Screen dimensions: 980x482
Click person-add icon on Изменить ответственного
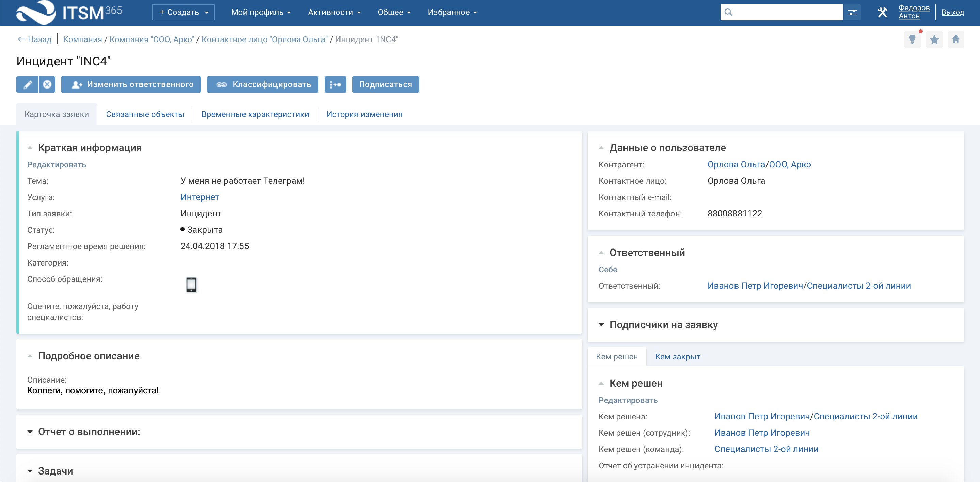(77, 84)
